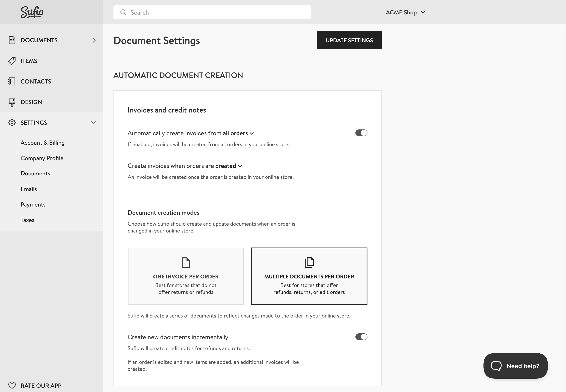Open the Documents section icon in sidebar
566x392 pixels.
[12, 40]
